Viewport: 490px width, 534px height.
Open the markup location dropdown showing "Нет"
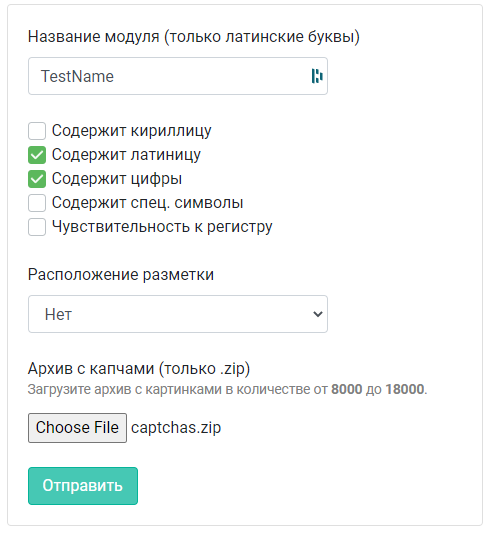[177, 314]
